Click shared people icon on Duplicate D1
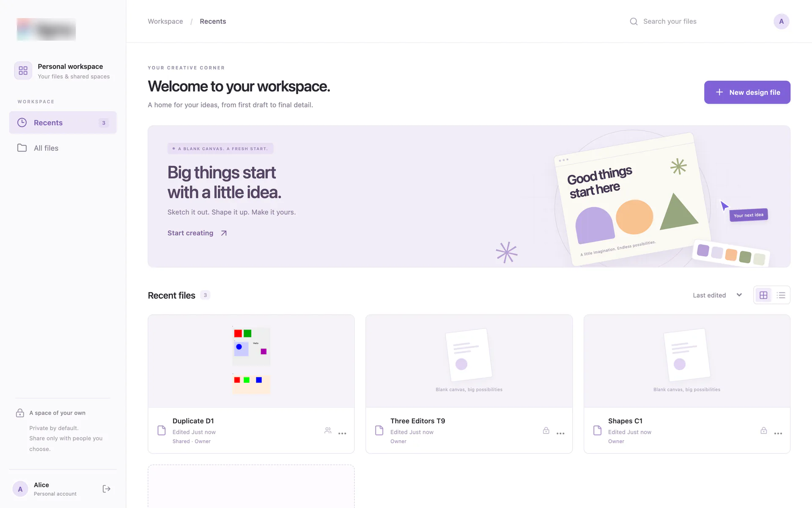 pos(328,431)
